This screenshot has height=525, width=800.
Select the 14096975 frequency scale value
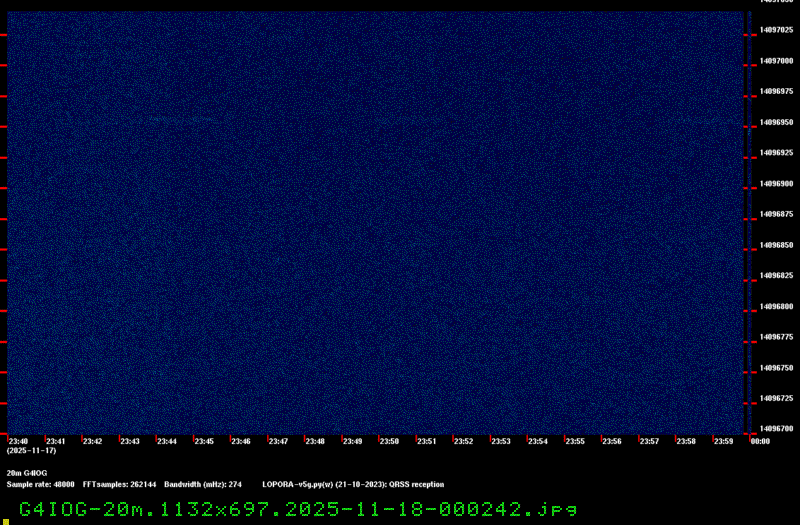click(777, 91)
